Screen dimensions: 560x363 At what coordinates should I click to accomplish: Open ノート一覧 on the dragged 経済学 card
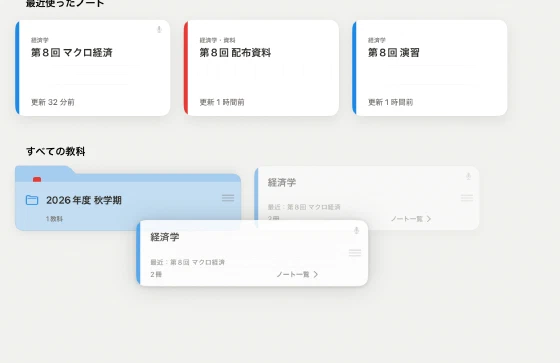click(x=297, y=274)
